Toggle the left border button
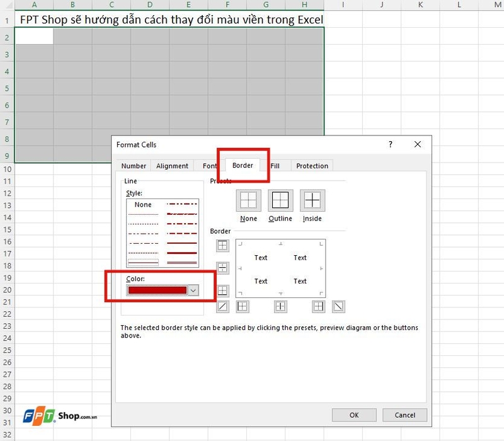This screenshot has width=504, height=441. click(243, 307)
